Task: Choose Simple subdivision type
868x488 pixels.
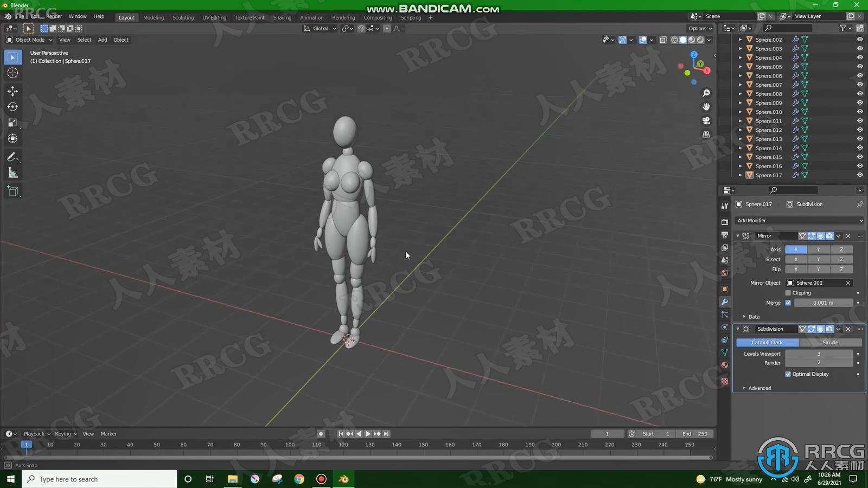Action: pos(830,343)
